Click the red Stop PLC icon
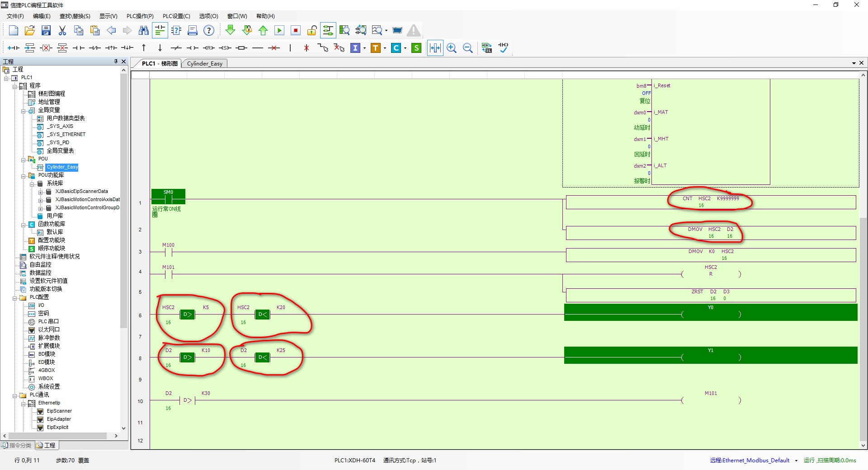Viewport: 868px width, 470px height. (296, 30)
